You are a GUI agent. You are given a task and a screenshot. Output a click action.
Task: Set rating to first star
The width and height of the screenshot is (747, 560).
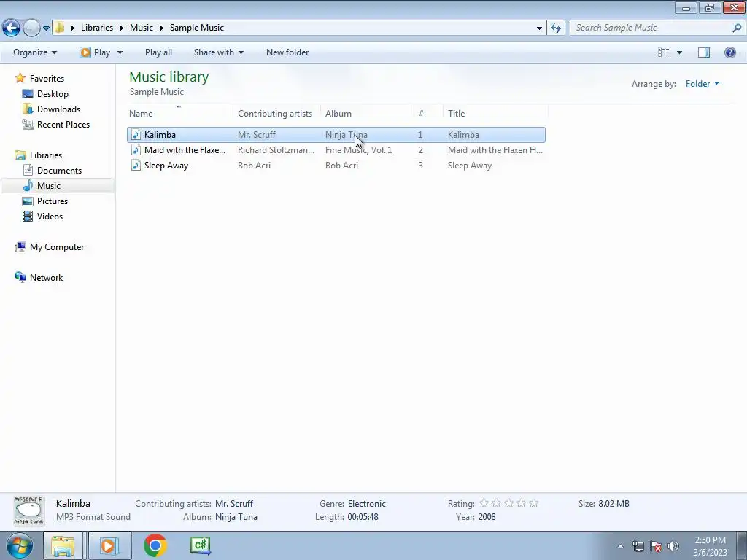[x=484, y=503]
